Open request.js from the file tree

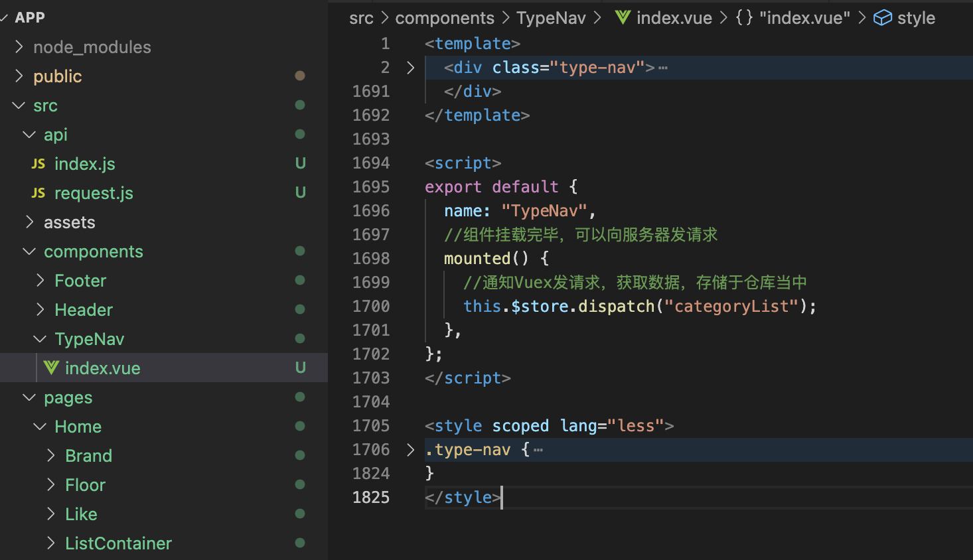pyautogui.click(x=94, y=193)
